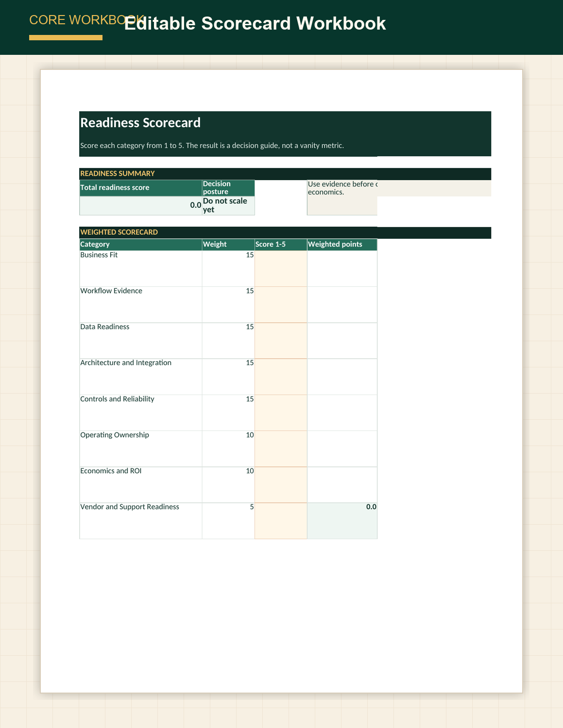Select the READINESS SUMMARY section header
Screen dimensions: 563x728
point(285,174)
